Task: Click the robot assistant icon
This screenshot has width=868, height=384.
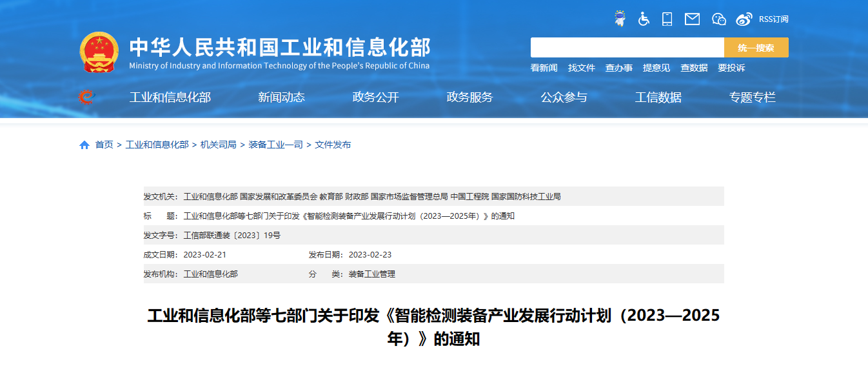Action: pyautogui.click(x=620, y=19)
